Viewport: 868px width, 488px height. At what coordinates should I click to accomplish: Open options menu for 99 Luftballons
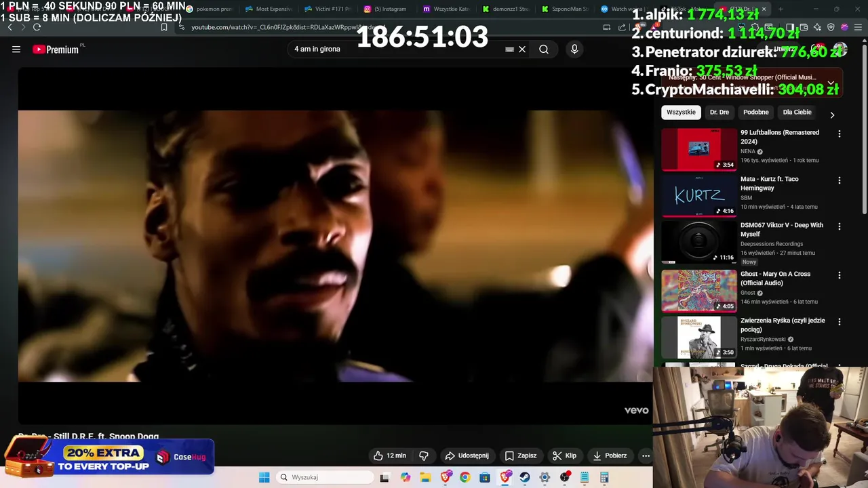840,134
